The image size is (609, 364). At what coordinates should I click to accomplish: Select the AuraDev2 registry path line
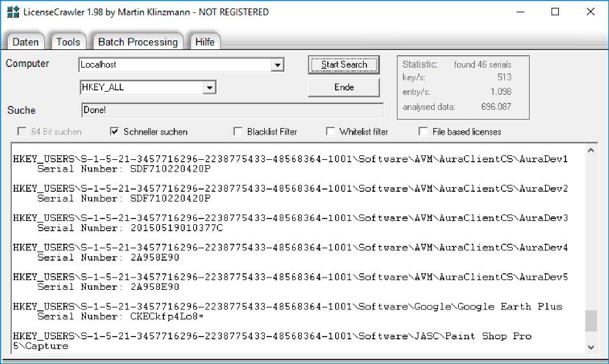tap(290, 188)
